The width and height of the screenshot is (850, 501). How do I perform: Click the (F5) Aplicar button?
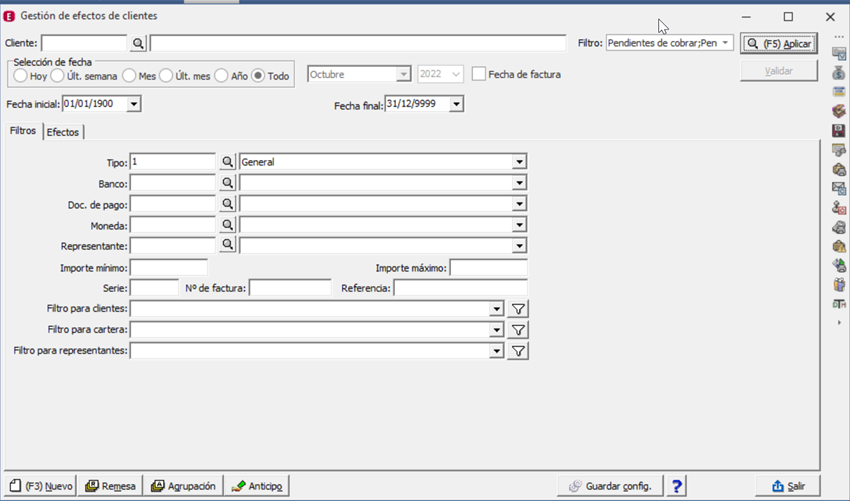pos(779,43)
